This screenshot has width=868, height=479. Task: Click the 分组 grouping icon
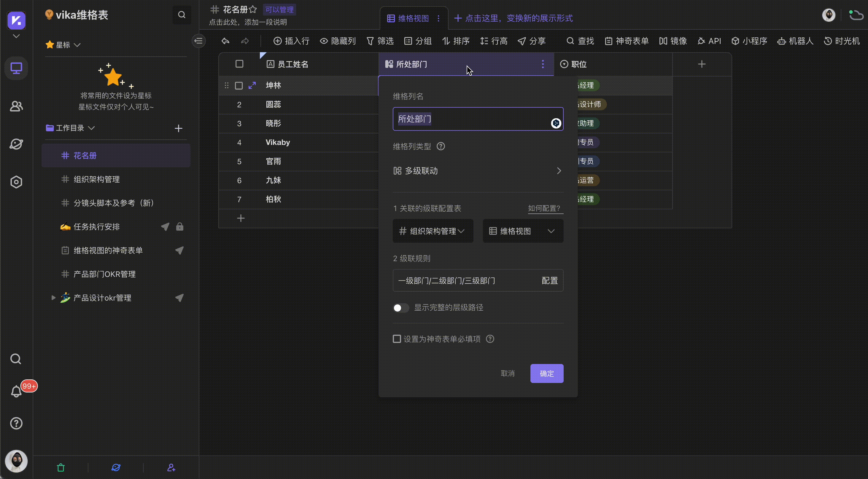coord(417,41)
